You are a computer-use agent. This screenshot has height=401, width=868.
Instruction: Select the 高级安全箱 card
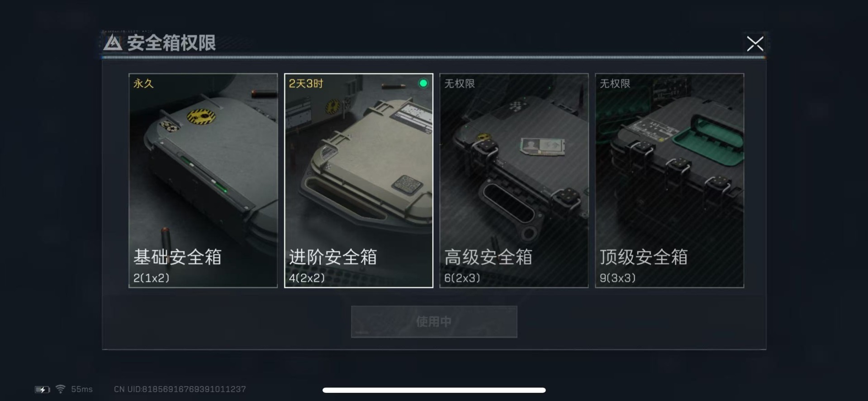[514, 180]
